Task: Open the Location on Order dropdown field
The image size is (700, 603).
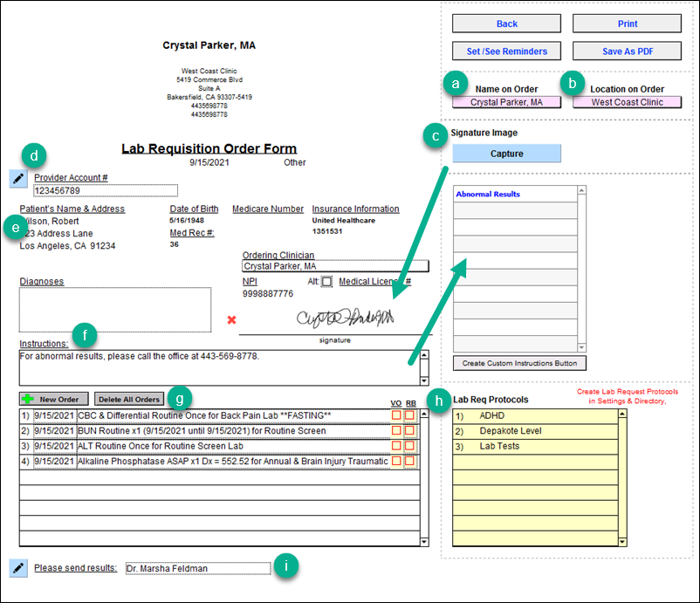Action: (x=627, y=102)
